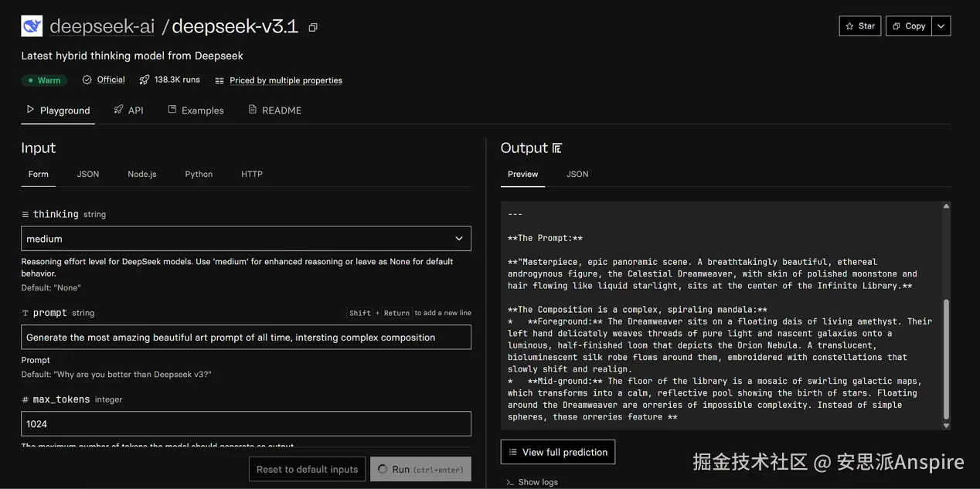Click the output scrollbar up arrow

[946, 206]
